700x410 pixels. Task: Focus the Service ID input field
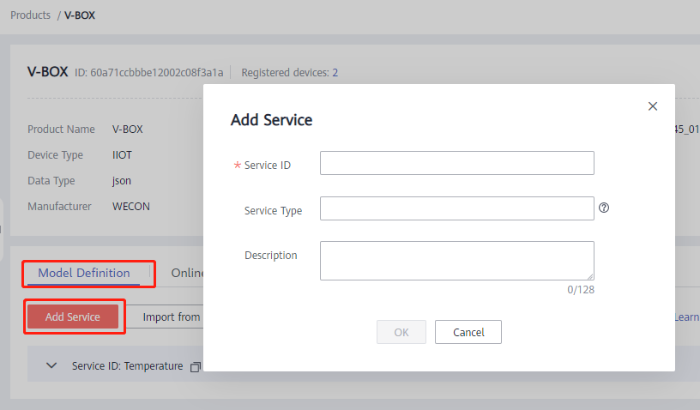point(457,163)
